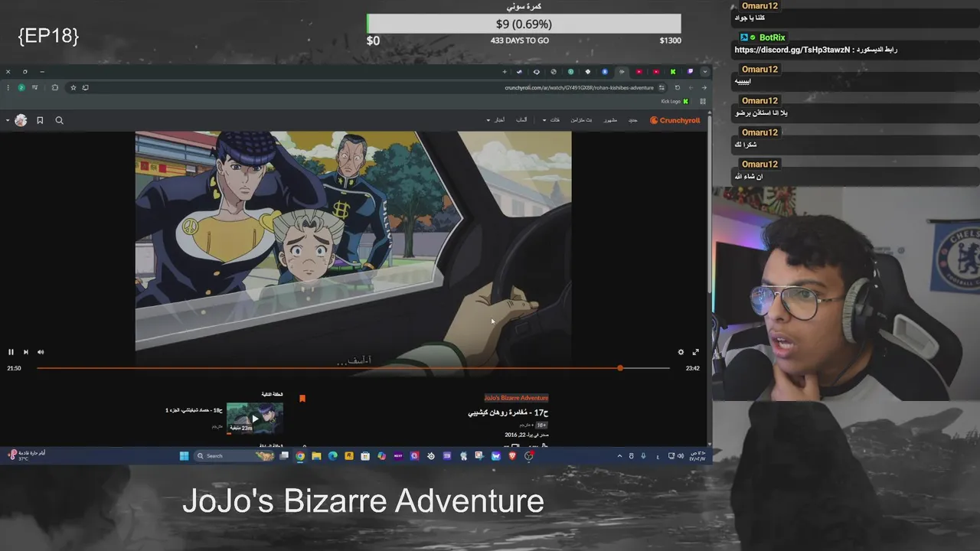Open Chrome from the taskbar
Image resolution: width=980 pixels, height=551 pixels.
(299, 455)
